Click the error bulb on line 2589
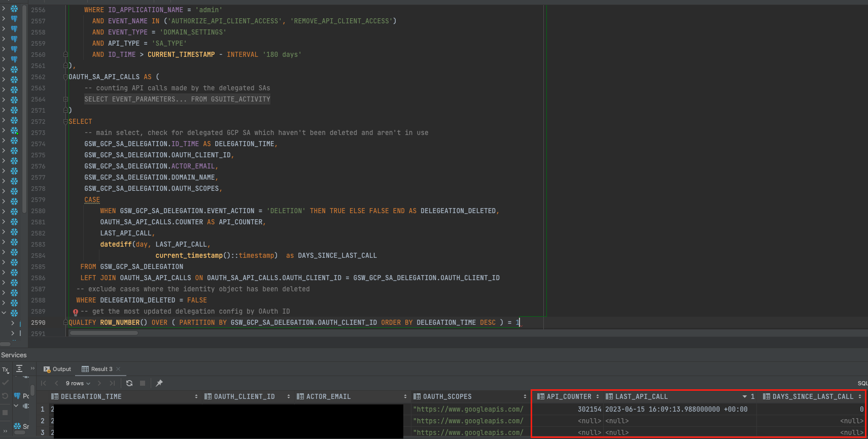868x439 pixels. click(x=76, y=312)
